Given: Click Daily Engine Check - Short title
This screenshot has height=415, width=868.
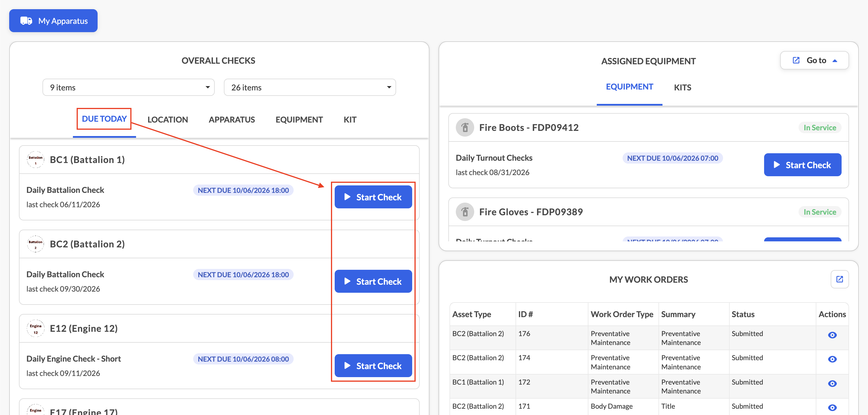Looking at the screenshot, I should [73, 359].
